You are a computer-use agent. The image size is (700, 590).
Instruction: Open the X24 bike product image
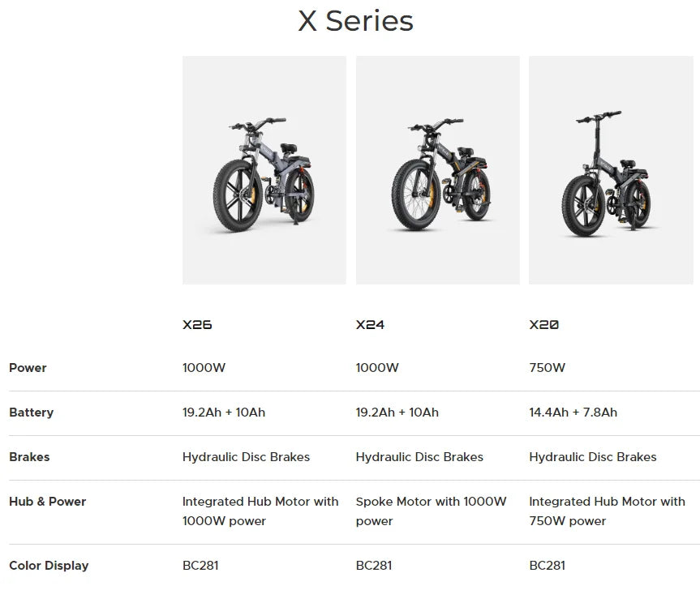438,170
